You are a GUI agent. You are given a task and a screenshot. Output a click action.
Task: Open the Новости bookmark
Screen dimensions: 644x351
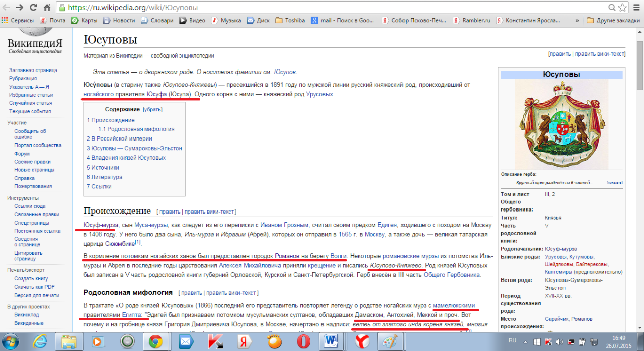119,20
